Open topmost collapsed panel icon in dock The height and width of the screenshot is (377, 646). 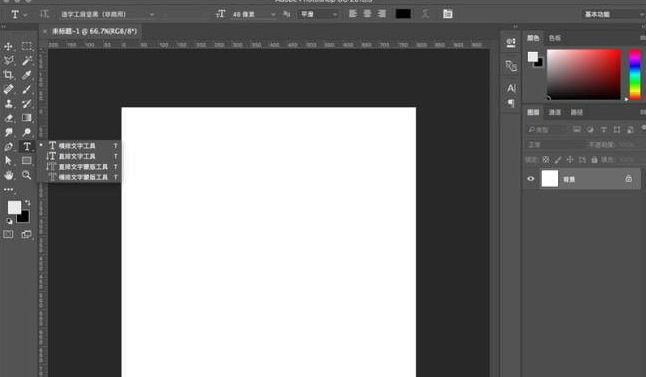coord(511,42)
